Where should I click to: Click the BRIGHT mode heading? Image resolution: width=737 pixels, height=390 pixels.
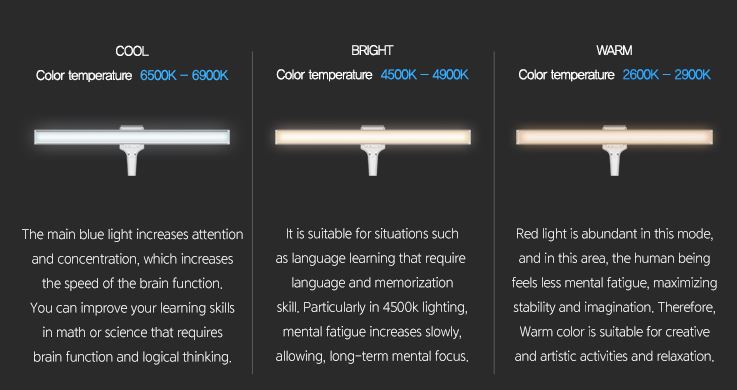(x=372, y=50)
